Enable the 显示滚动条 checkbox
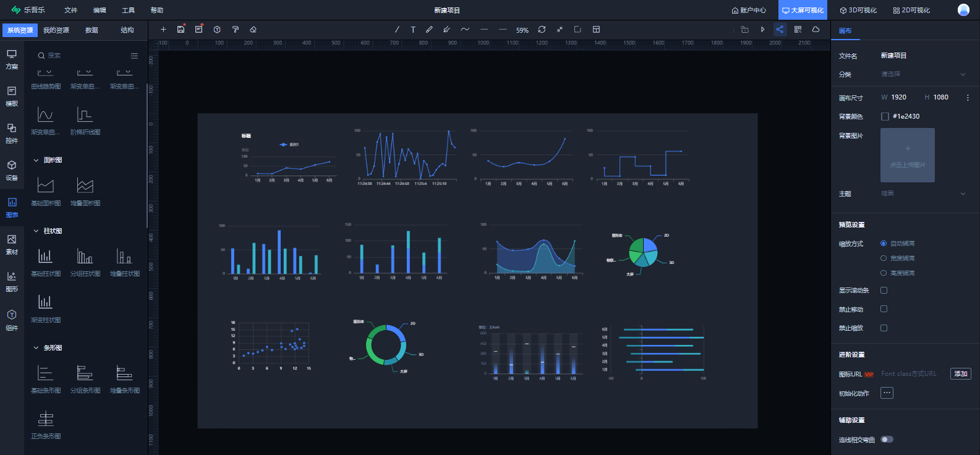This screenshot has width=980, height=455. 884,291
